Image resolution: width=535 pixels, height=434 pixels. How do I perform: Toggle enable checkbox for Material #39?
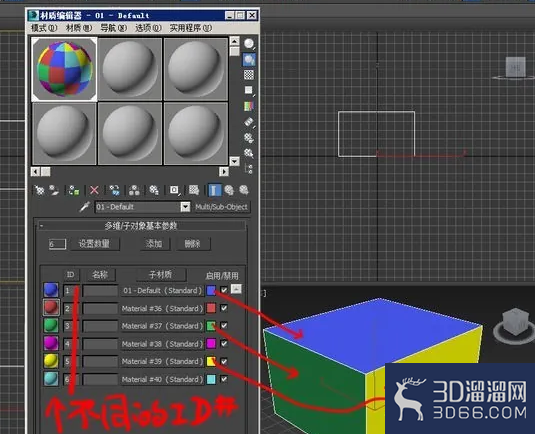224,361
